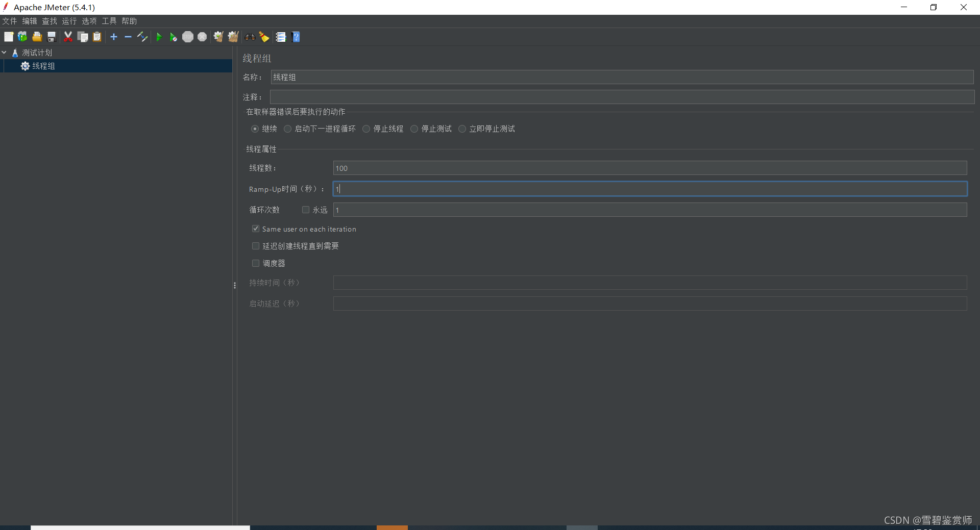Viewport: 980px width, 530px height.
Task: Start the test with green play icon
Action: tap(159, 37)
